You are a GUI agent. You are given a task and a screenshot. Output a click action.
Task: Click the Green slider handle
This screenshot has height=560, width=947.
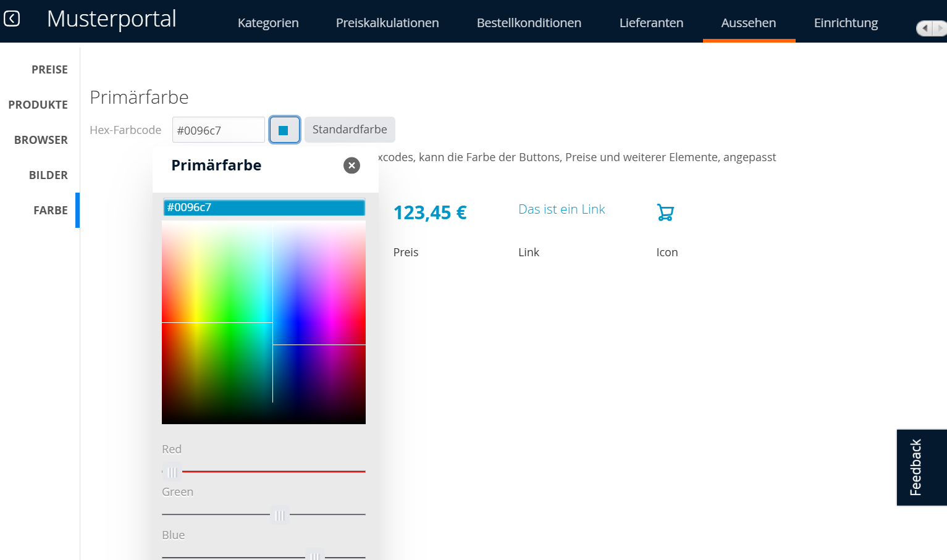point(280,514)
